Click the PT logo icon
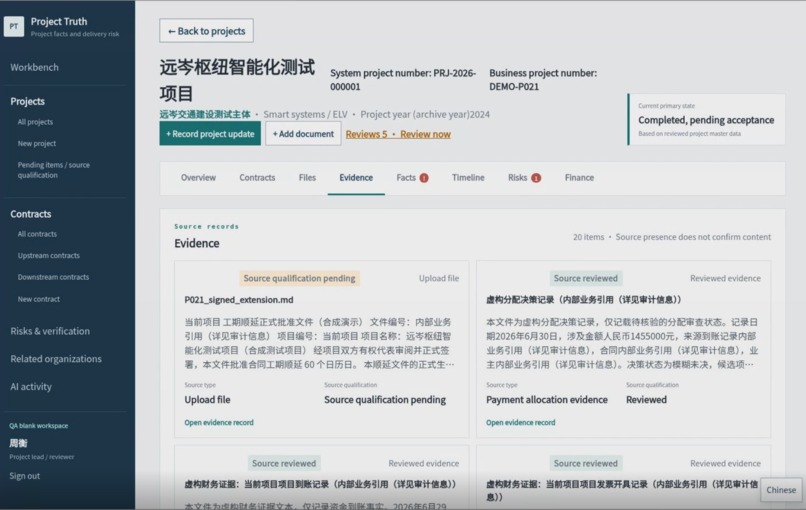This screenshot has width=806, height=510. click(x=14, y=26)
